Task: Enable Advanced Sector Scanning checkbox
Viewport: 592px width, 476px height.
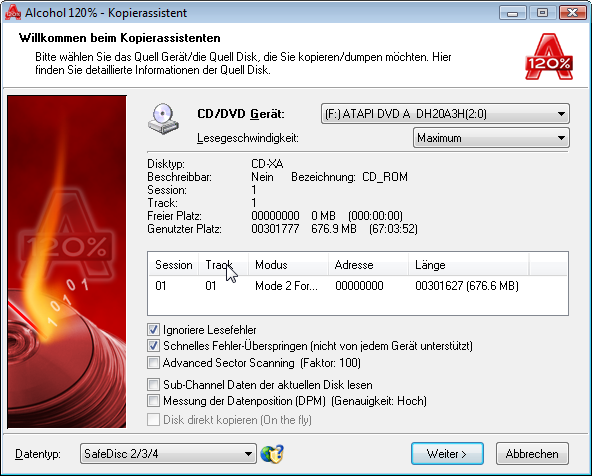Action: [153, 363]
